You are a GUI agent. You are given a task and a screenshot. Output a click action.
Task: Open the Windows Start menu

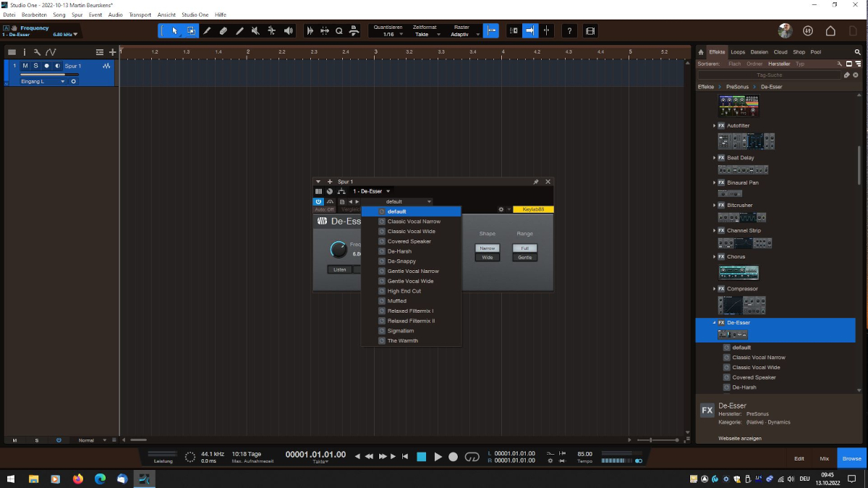click(x=11, y=479)
